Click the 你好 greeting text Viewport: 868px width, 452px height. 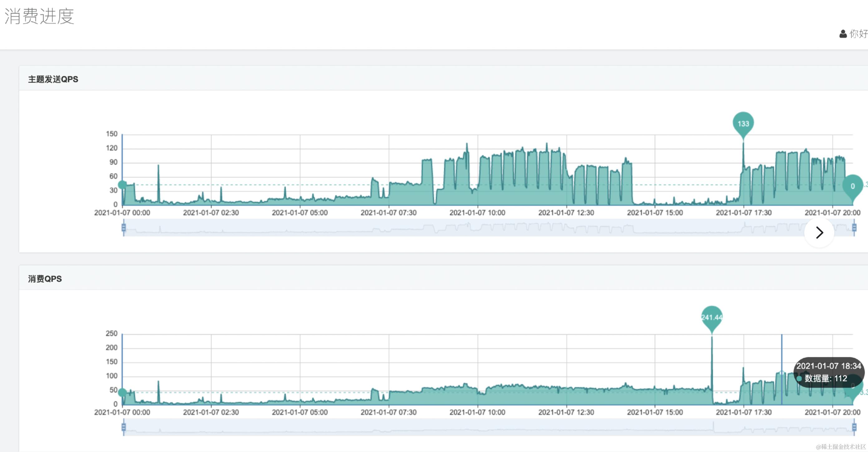tap(858, 34)
